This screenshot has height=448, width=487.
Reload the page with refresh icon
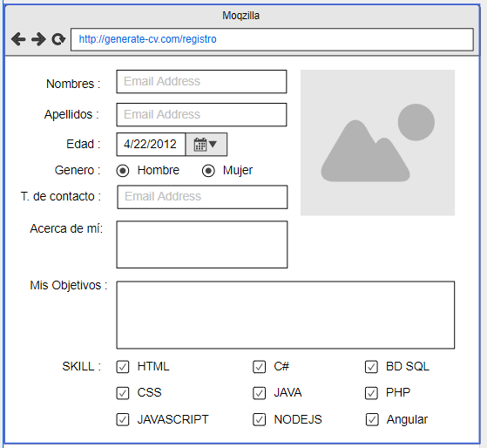click(x=58, y=39)
